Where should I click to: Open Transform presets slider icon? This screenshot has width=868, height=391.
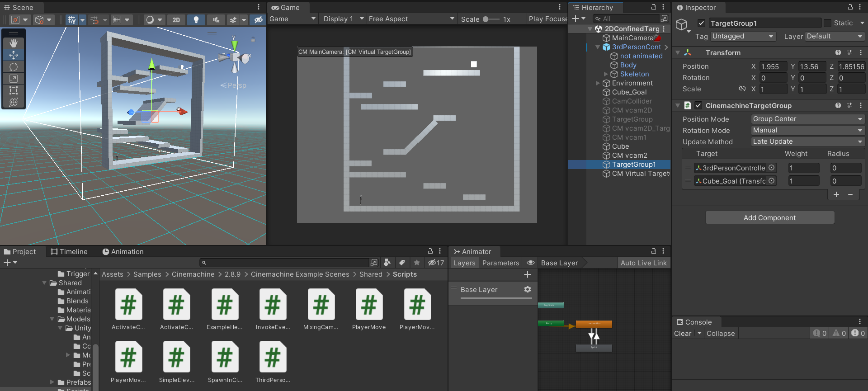pyautogui.click(x=849, y=53)
